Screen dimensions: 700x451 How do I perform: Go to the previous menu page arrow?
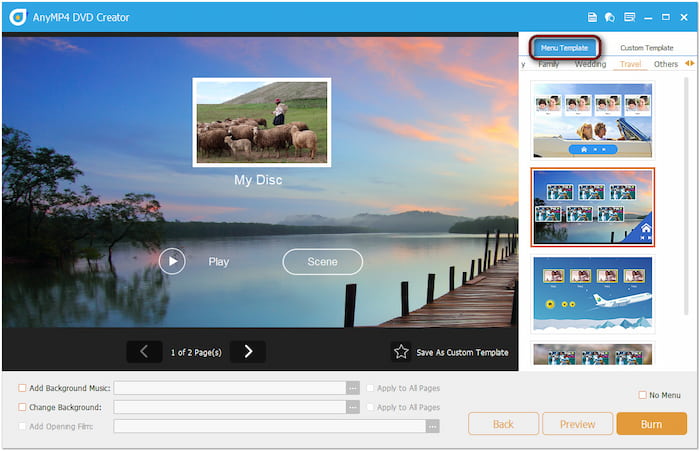click(x=144, y=351)
